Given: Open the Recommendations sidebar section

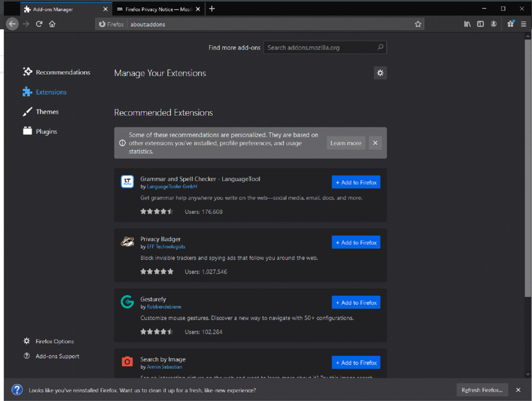Looking at the screenshot, I should 56,72.
